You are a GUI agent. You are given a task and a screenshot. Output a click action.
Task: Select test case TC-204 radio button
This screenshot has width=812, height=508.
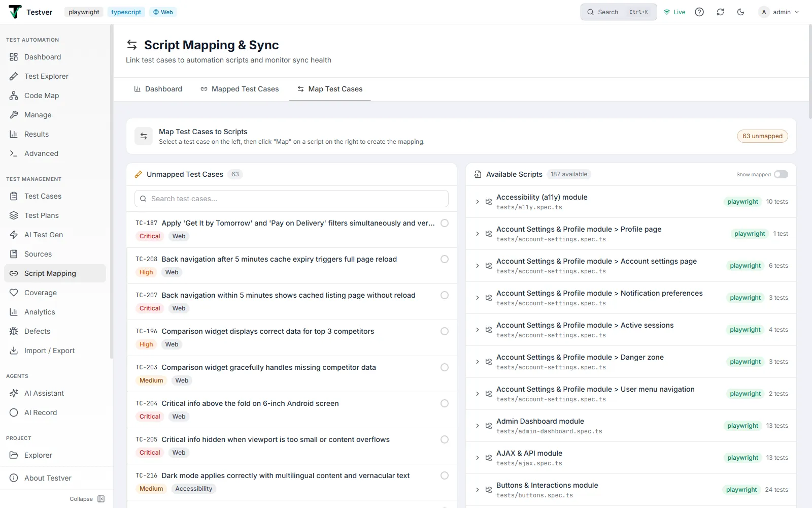click(445, 403)
